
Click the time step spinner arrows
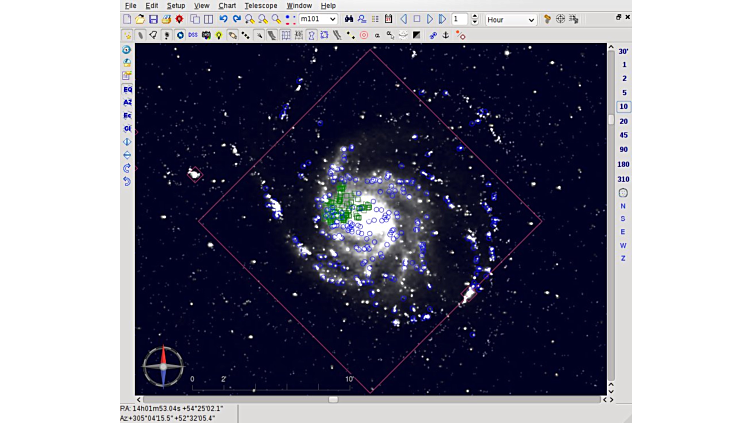click(474, 19)
